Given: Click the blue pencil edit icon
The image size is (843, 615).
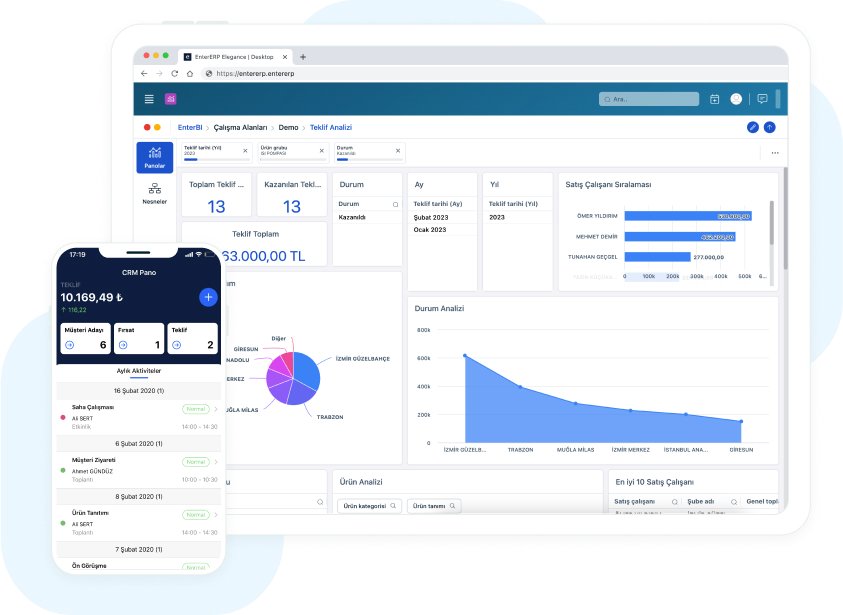Looking at the screenshot, I should coord(753,127).
